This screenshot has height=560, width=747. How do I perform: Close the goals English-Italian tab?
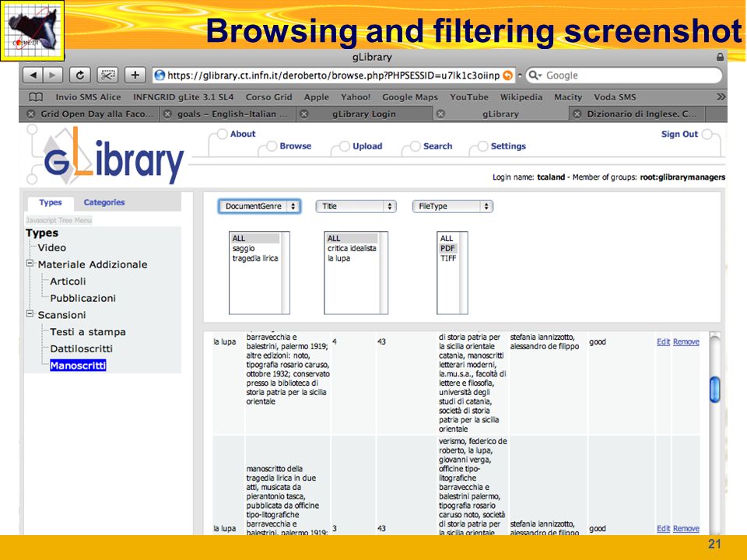pos(167,114)
